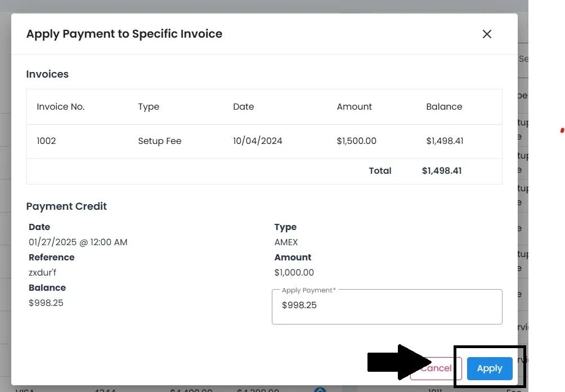Click the Setup Fee type cell
Image resolution: width=565 pixels, height=392 pixels.
point(160,141)
